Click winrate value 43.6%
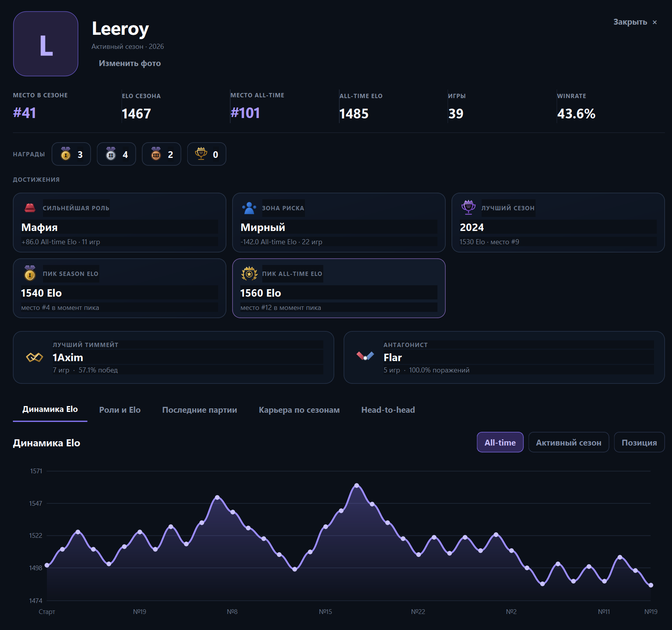Image resolution: width=672 pixels, height=630 pixels. point(576,114)
